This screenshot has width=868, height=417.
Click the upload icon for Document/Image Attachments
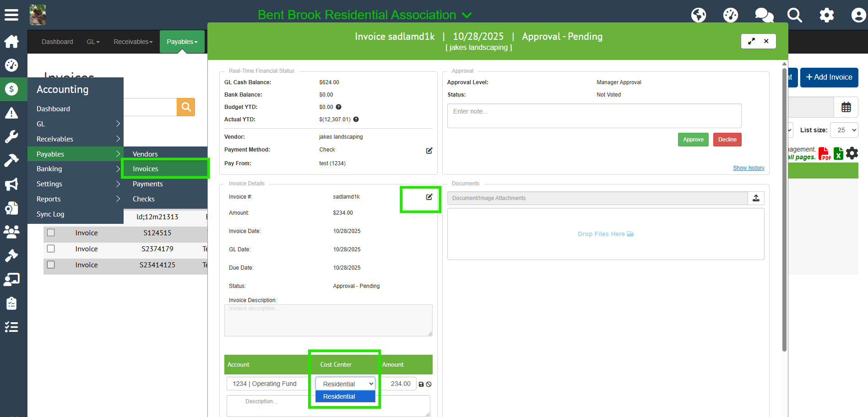click(756, 198)
